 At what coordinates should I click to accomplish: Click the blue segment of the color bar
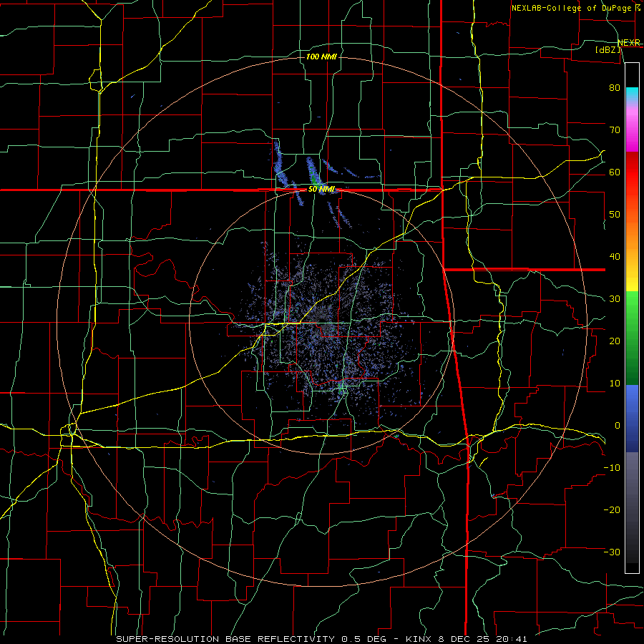[632, 418]
